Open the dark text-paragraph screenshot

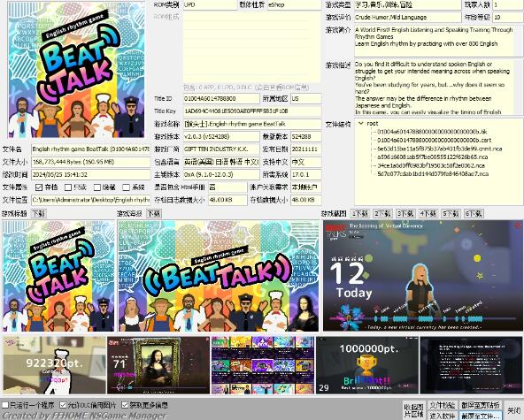click(x=472, y=365)
